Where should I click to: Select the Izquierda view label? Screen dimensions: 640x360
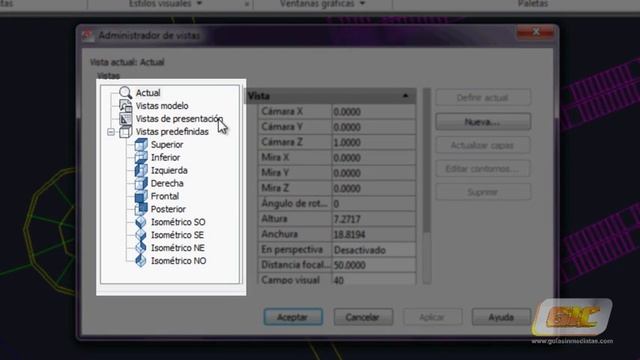(169, 171)
